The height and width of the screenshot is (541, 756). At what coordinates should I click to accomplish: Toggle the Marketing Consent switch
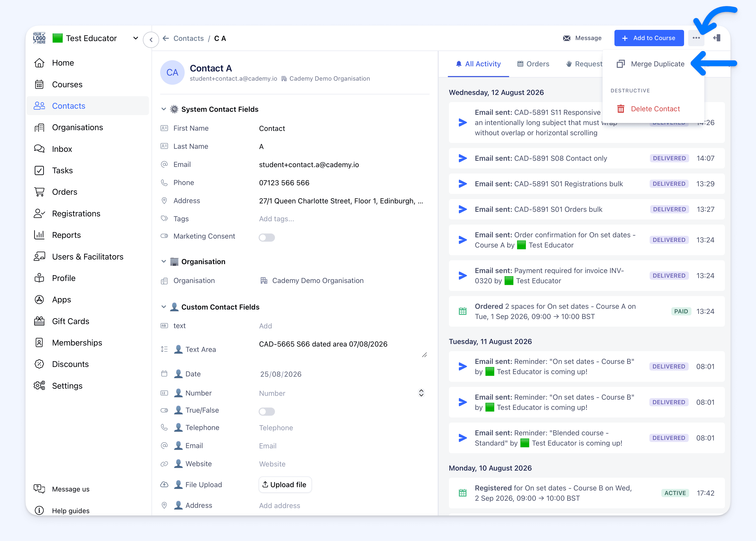(267, 238)
